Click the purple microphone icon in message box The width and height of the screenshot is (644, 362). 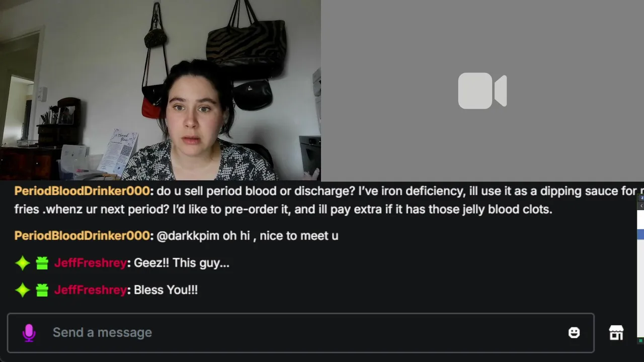coord(29,333)
